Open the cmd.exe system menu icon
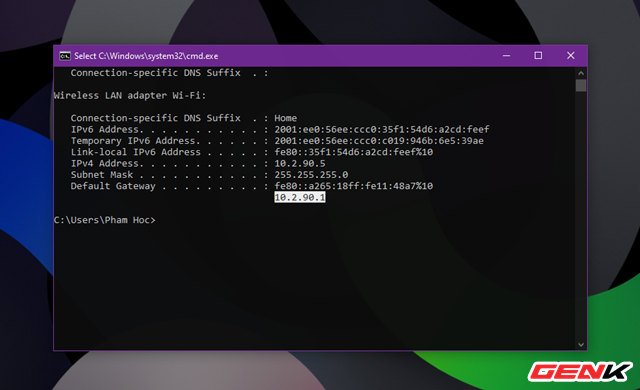The image size is (640, 390). pyautogui.click(x=64, y=56)
